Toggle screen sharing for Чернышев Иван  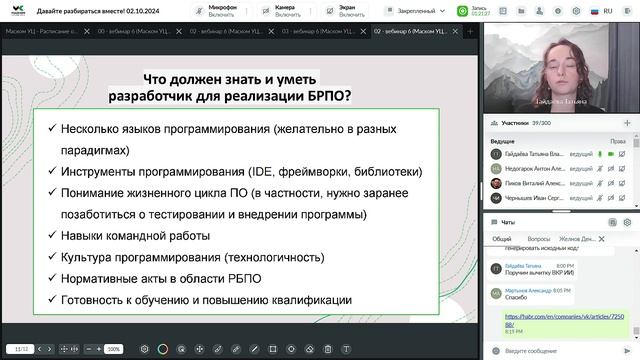pyautogui.click(x=622, y=198)
